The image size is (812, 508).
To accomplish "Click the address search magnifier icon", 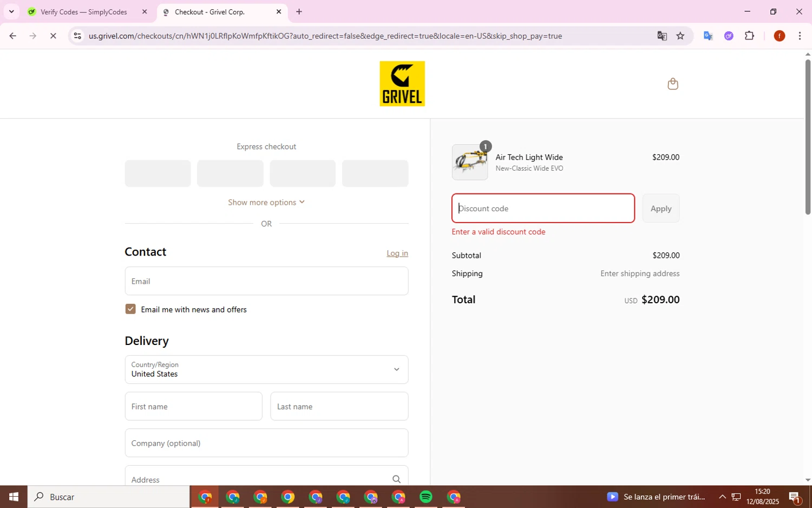I will pos(396,479).
